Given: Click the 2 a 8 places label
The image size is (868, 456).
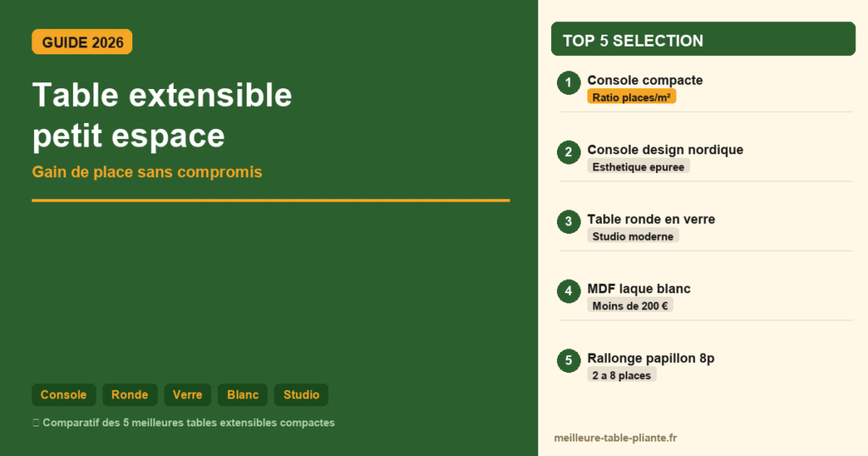Looking at the screenshot, I should 621,375.
